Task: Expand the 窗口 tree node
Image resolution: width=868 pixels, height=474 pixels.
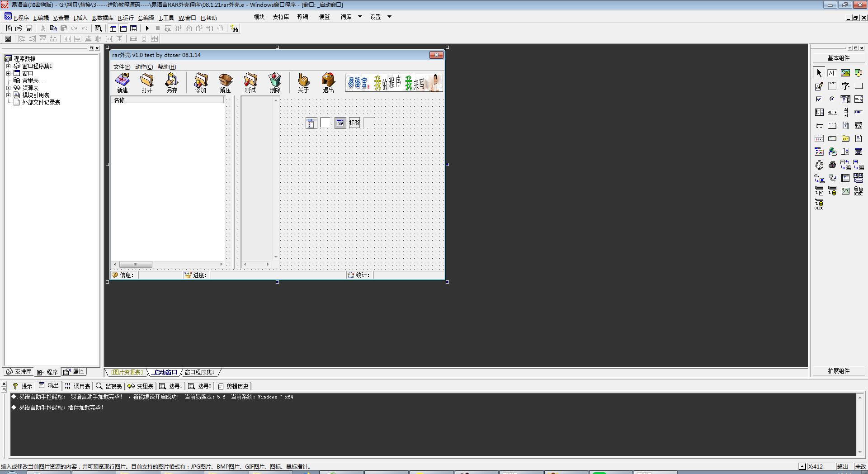Action: [8, 73]
